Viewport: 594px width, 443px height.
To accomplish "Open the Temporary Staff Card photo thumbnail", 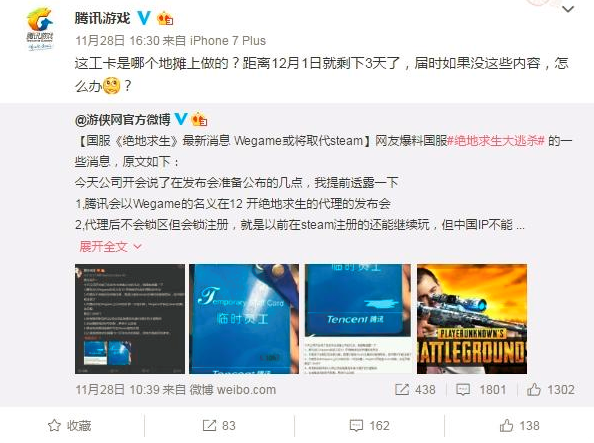I will (x=244, y=319).
